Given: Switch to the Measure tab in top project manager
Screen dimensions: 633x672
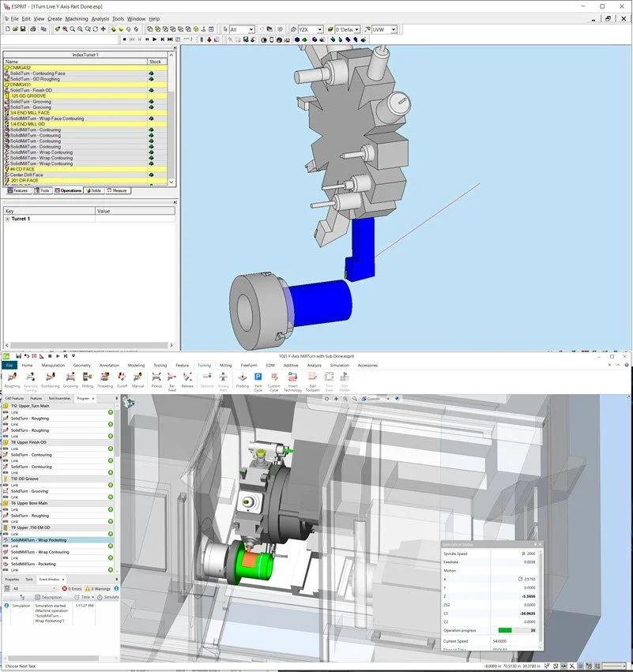Looking at the screenshot, I should 117,191.
